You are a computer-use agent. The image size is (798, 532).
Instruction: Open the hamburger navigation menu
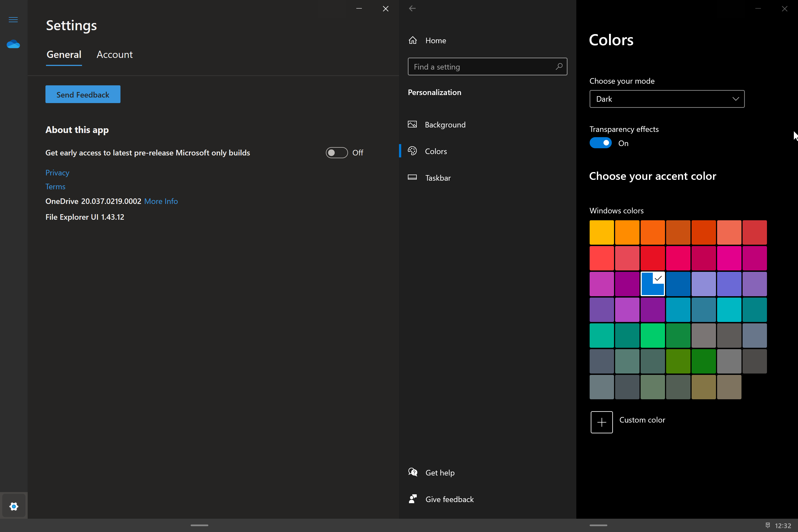(x=13, y=20)
